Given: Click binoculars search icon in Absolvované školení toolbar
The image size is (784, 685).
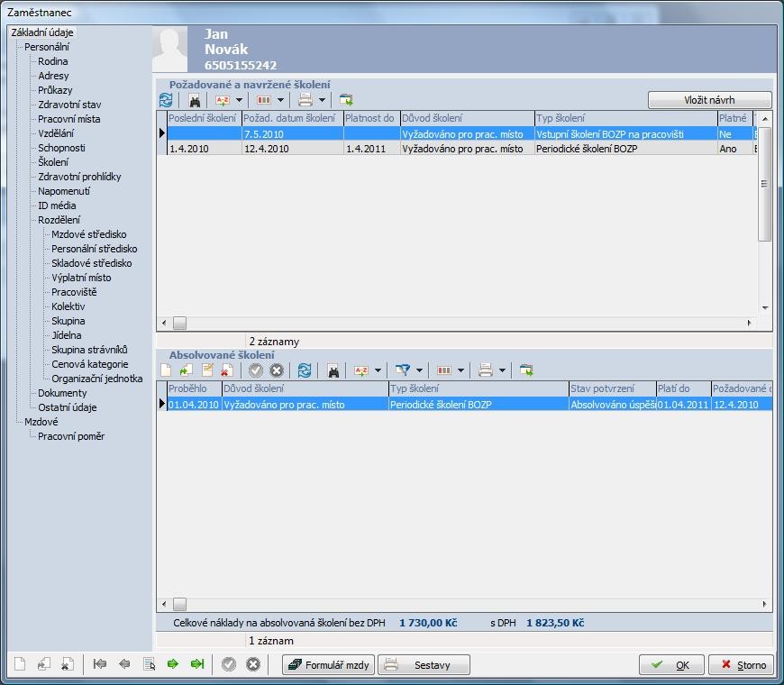Looking at the screenshot, I should pyautogui.click(x=333, y=370).
